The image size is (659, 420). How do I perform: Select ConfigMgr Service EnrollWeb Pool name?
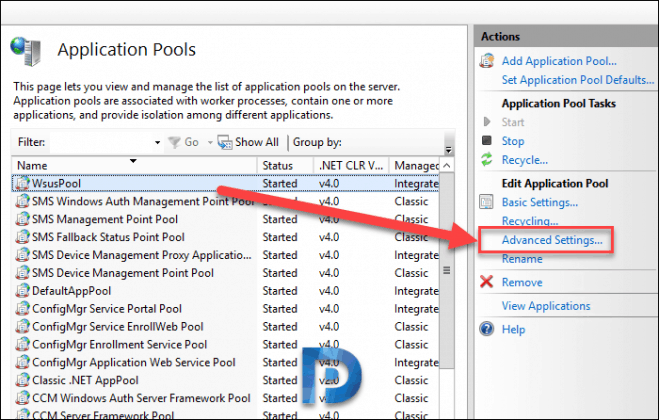(118, 326)
